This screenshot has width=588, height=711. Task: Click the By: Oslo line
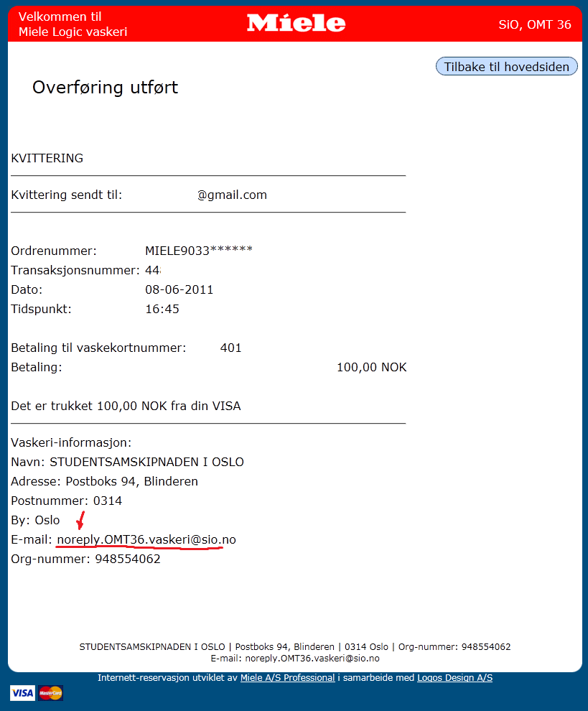click(x=35, y=520)
